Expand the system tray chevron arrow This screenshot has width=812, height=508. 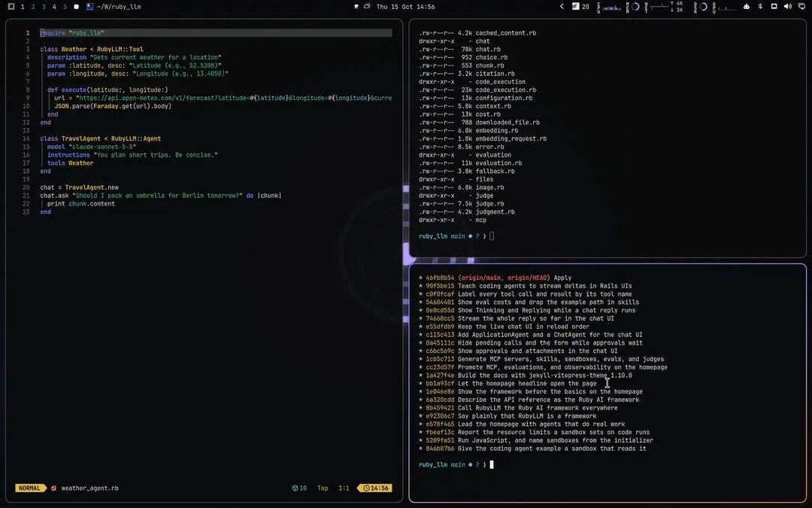point(562,6)
